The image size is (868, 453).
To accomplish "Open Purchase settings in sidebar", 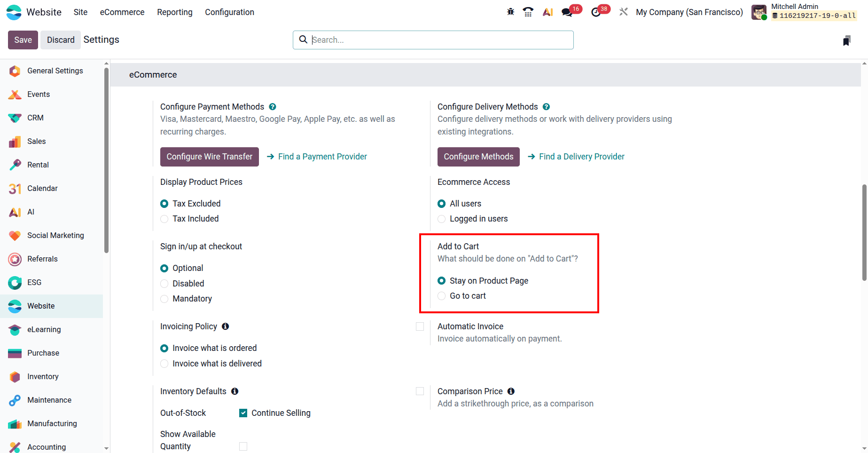I will [x=51, y=353].
